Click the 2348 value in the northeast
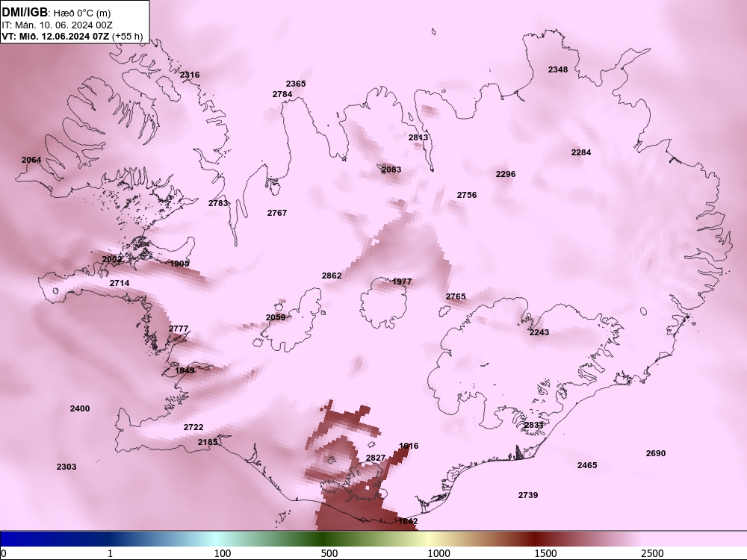The width and height of the screenshot is (747, 560). tap(558, 69)
